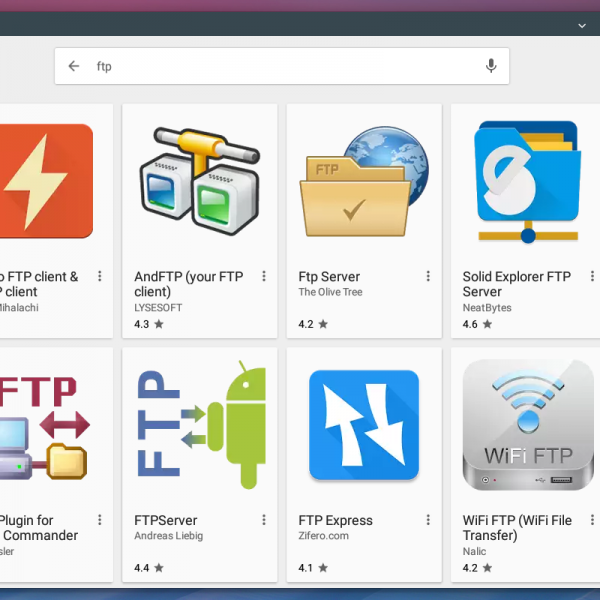Click The Olive Tree developer name
Viewport: 600px width, 600px height.
pos(330,292)
